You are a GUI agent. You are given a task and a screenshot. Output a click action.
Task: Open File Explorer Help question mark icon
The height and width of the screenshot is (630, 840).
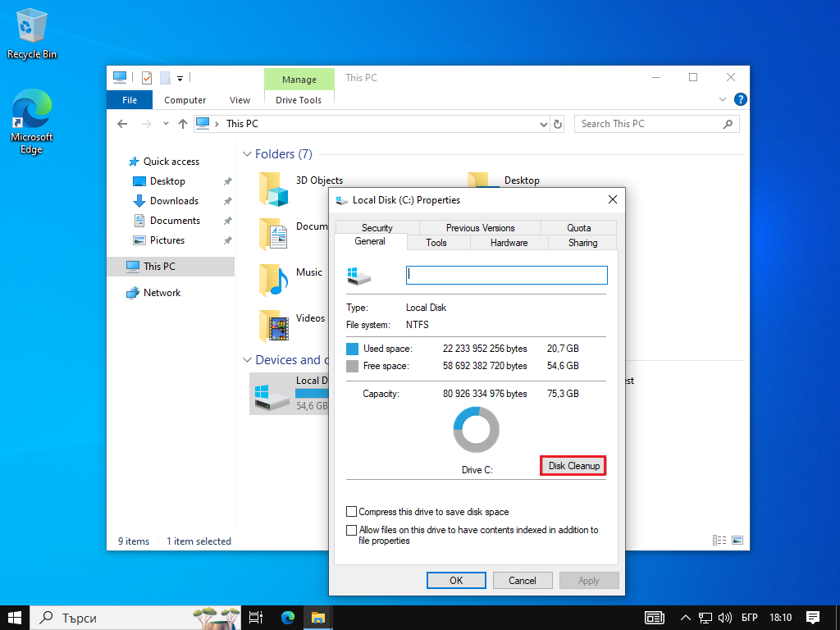click(740, 99)
